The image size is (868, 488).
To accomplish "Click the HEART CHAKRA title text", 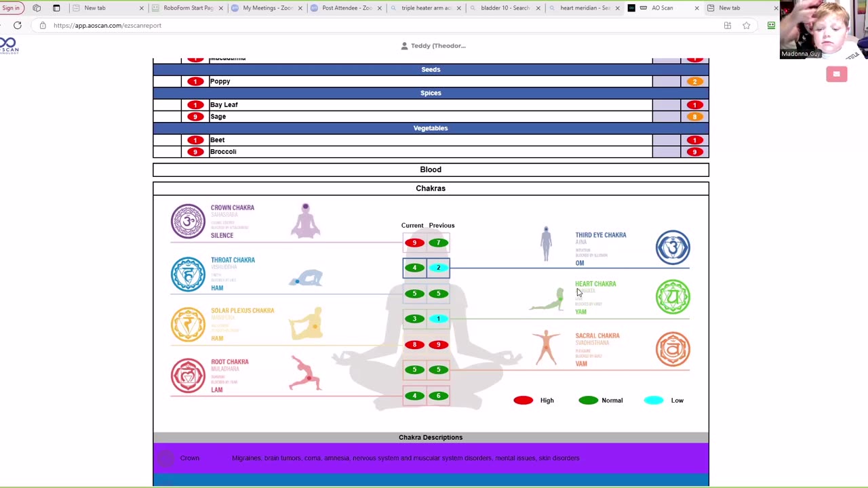I will pyautogui.click(x=595, y=284).
